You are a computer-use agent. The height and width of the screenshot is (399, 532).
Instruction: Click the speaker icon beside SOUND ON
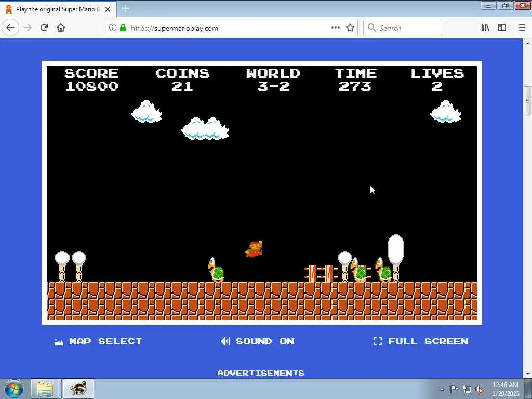[x=225, y=341]
